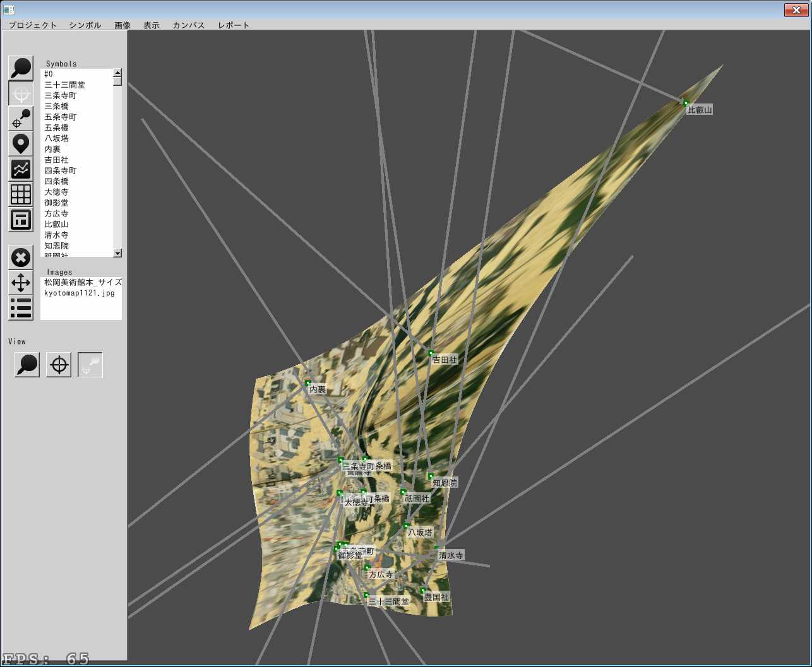The width and height of the screenshot is (812, 667).
Task: Select the magnifier zoom tool in toolbar
Action: [21, 68]
